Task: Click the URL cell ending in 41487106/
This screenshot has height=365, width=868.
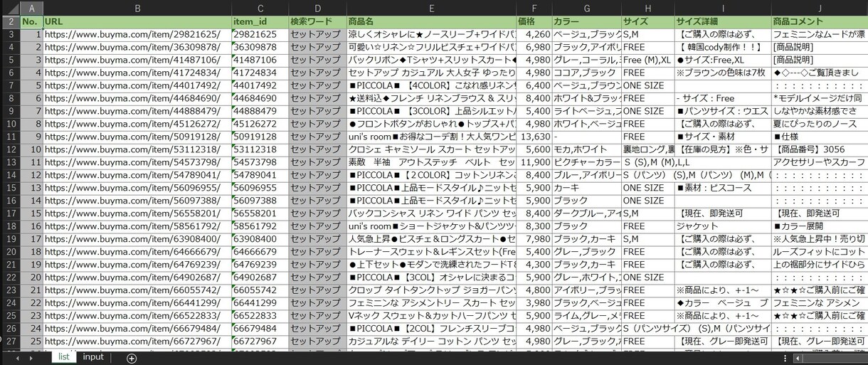Action: [x=137, y=60]
